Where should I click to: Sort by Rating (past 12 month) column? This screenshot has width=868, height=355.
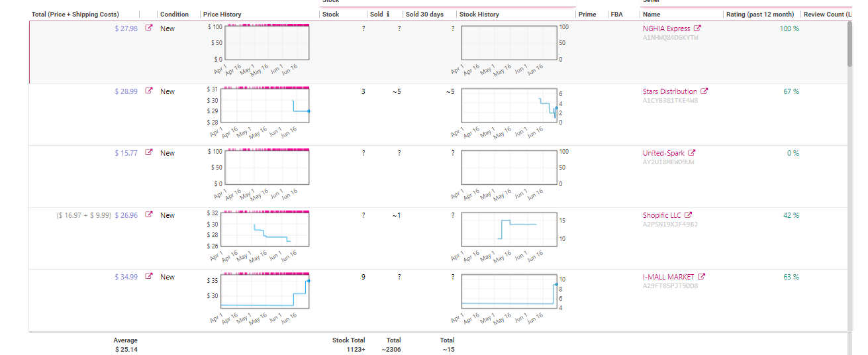[760, 14]
